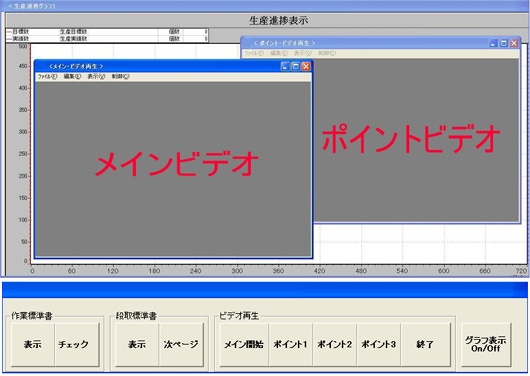
Task: Click 表示 button under 段取標準書
Action: (137, 345)
